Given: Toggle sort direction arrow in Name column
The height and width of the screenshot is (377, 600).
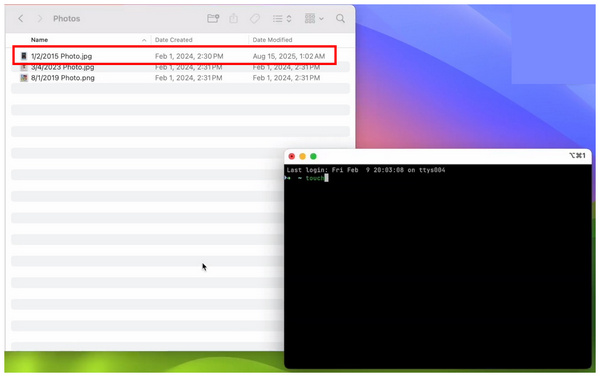Looking at the screenshot, I should (x=144, y=40).
